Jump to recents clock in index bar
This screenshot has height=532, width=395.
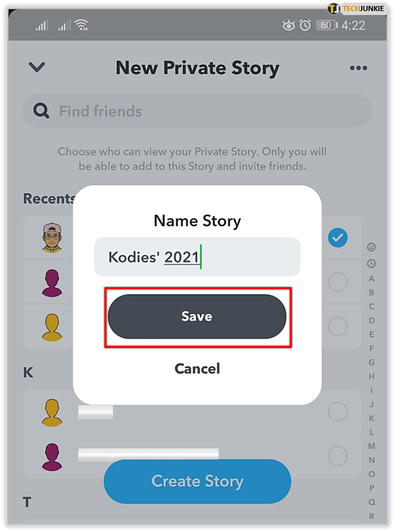point(371,264)
